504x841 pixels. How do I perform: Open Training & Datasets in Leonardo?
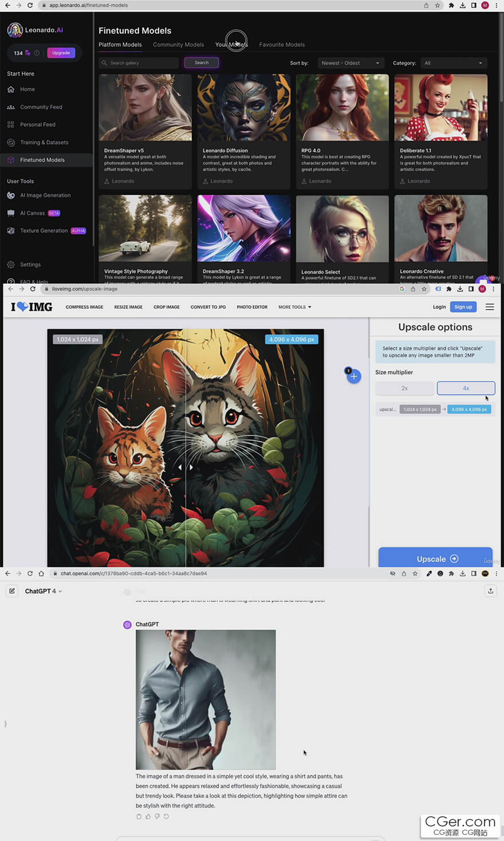point(44,143)
